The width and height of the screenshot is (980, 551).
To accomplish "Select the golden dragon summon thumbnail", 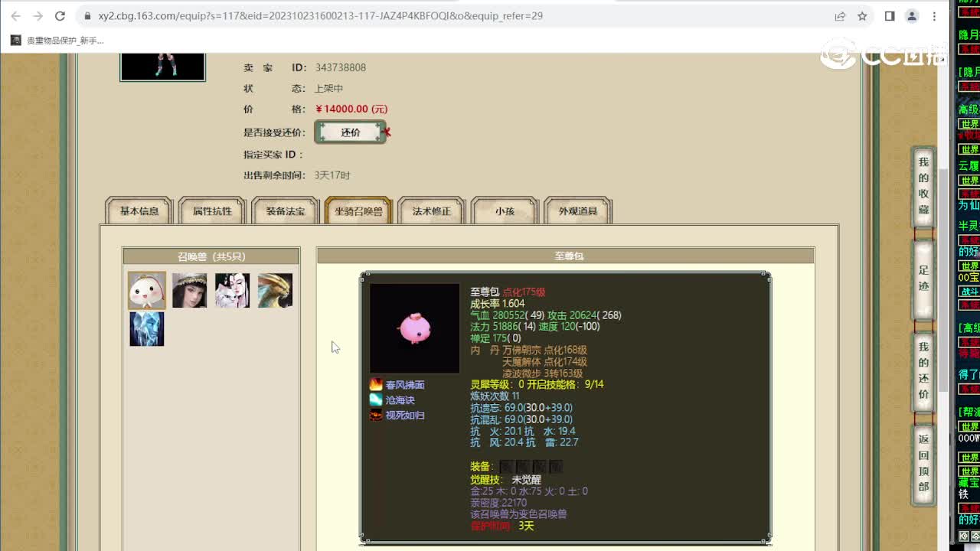I will [x=275, y=290].
